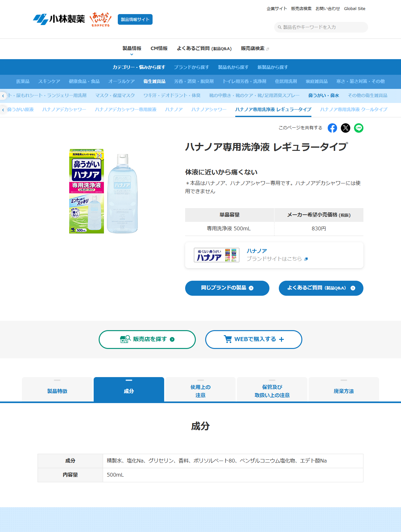Click the blue よくあるご質問 (製品Q&A) button

321,288
